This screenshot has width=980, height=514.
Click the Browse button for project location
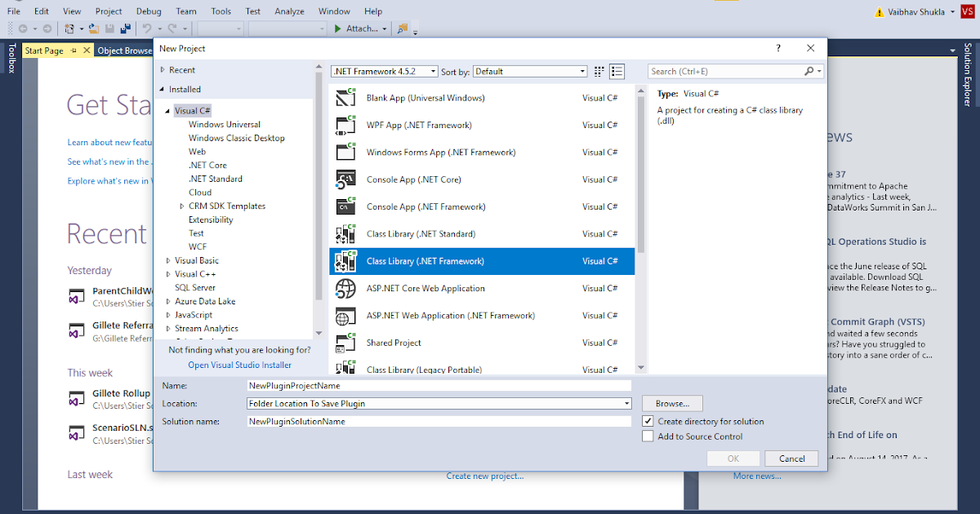pos(671,403)
